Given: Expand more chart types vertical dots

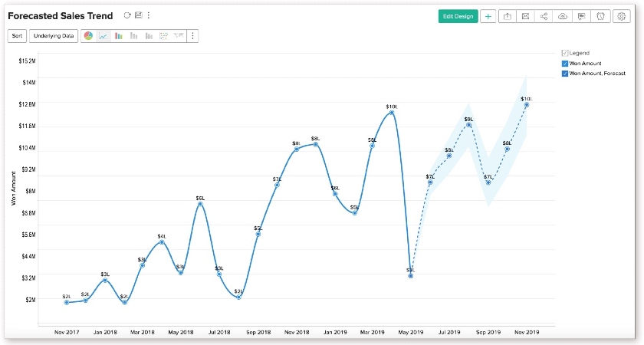Looking at the screenshot, I should (x=192, y=36).
